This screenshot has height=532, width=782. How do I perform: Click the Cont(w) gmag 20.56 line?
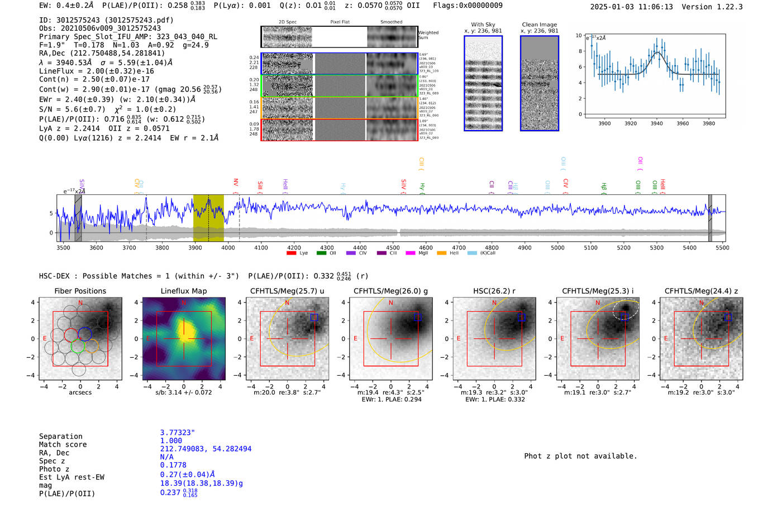pos(130,89)
